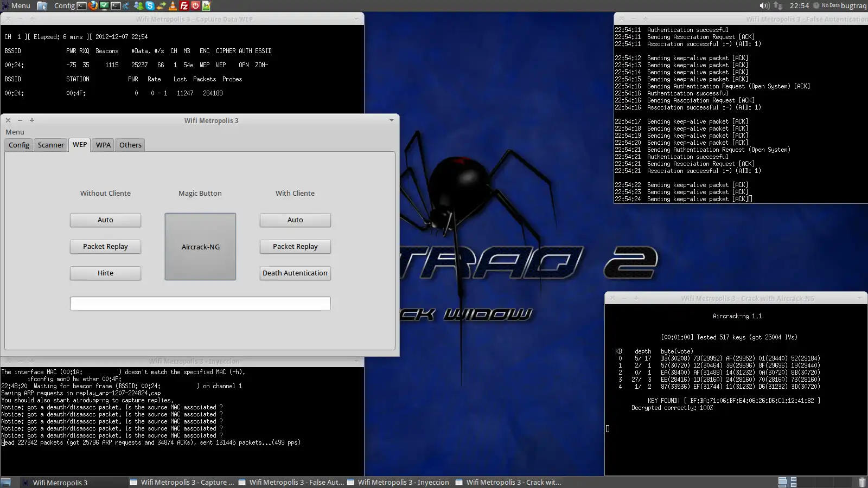Click the Capture Data WEP window title bar
Viewport: 868px width, 488px height.
coord(182,18)
